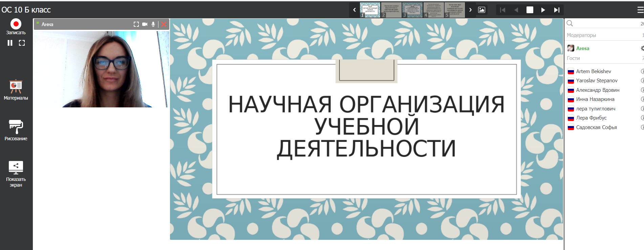Expand Анна's video window to fullscreen
The width and height of the screenshot is (644, 250).
point(136,24)
